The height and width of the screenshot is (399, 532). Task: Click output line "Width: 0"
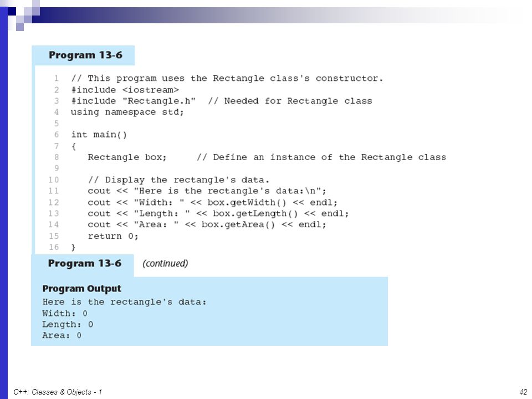[x=65, y=314]
